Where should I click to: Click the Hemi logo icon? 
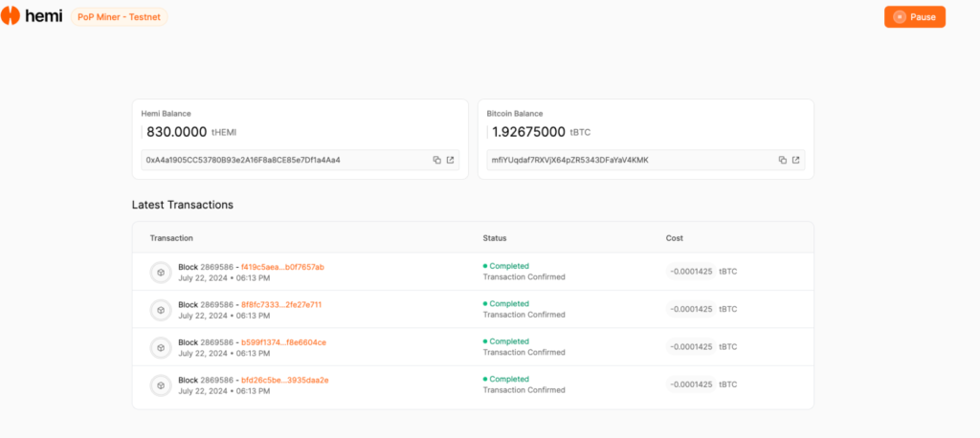11,15
